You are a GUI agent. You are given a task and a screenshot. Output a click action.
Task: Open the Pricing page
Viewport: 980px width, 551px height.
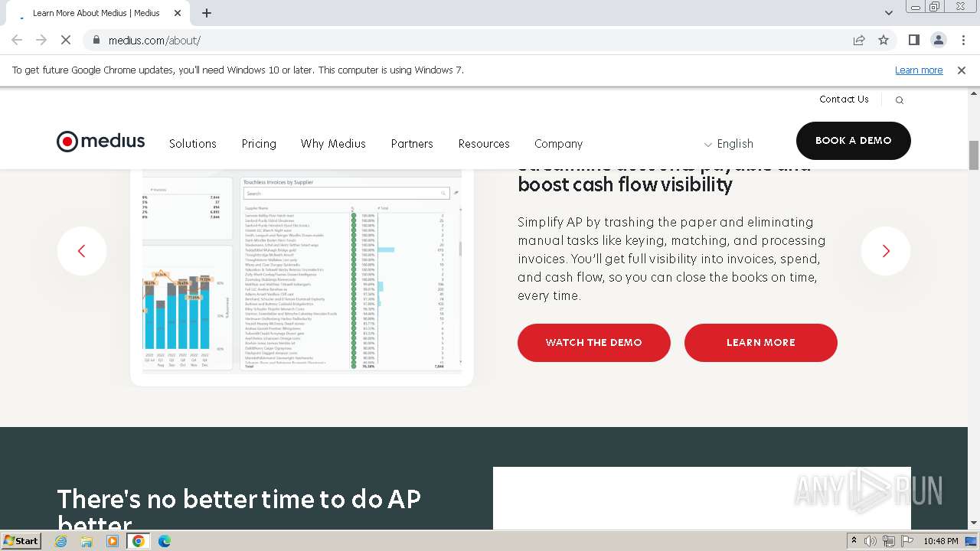tap(259, 144)
